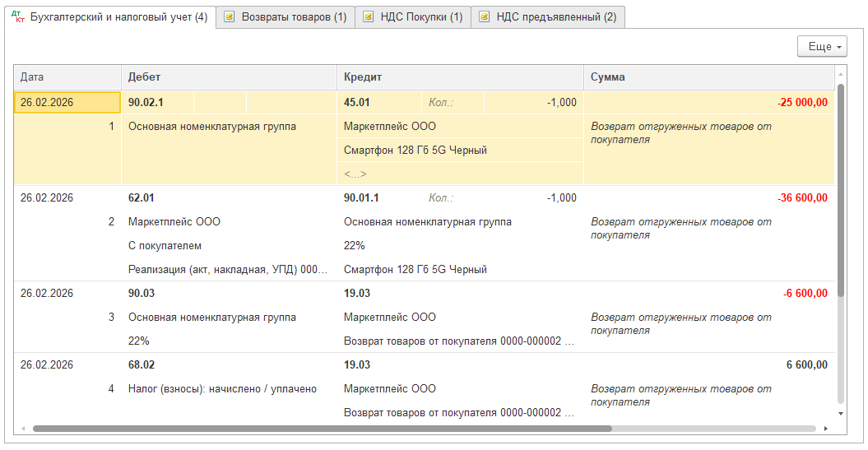Select Возврат товаров от покупателя in entry 4
This screenshot has width=868, height=450.
460,412
